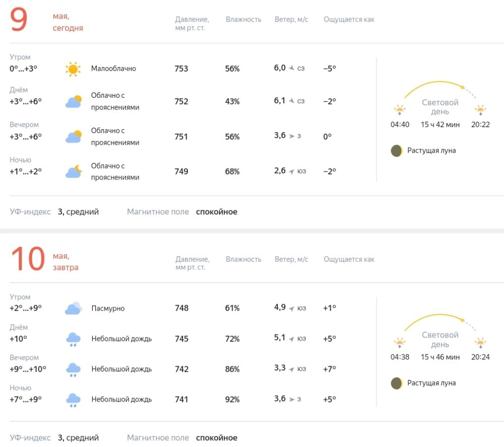The height and width of the screenshot is (447, 504).
Task: Click the May 9 'Магнитное поле' value 'спокойное'
Action: pyautogui.click(x=217, y=212)
